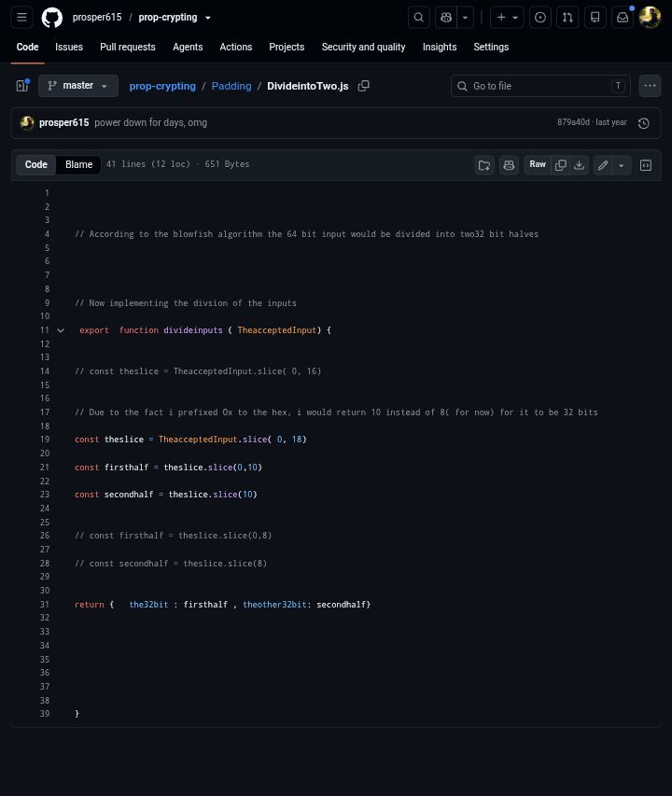This screenshot has height=796, width=672.
Task: Open the hamburger navigation menu
Action: [x=21, y=17]
